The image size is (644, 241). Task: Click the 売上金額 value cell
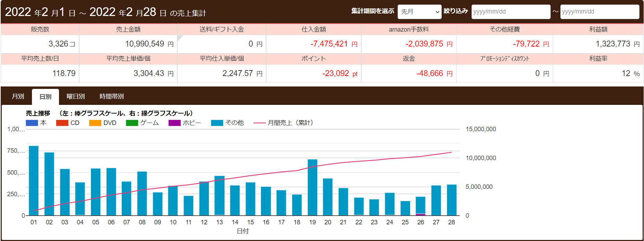point(128,44)
